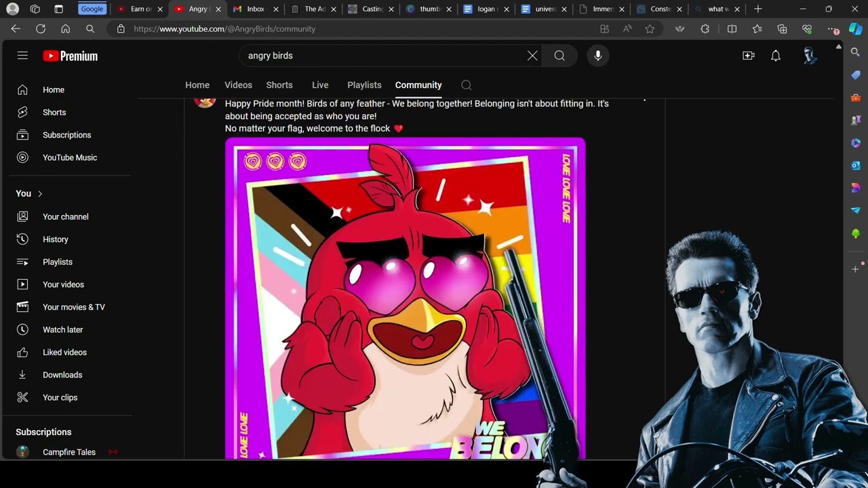Switch to the channel Videos tab
The image size is (868, 488).
[238, 85]
